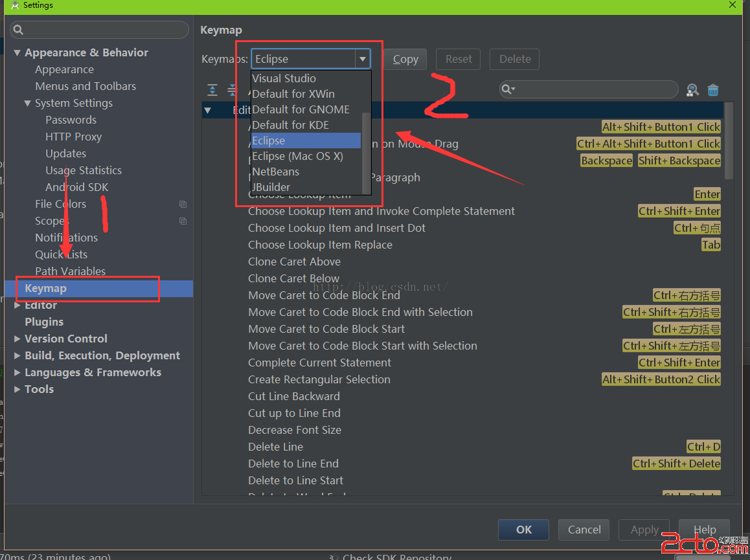Select Keymap in settings tree
Screen dimensions: 750x560
[98, 288]
